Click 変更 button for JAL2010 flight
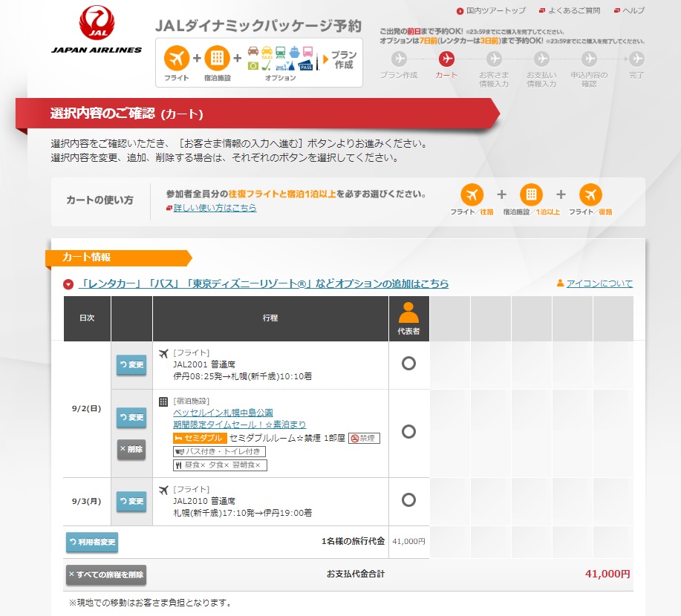The width and height of the screenshot is (681, 616). click(x=131, y=502)
